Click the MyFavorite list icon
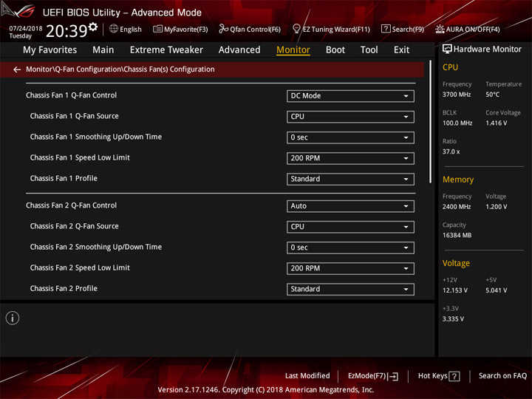 click(157, 29)
